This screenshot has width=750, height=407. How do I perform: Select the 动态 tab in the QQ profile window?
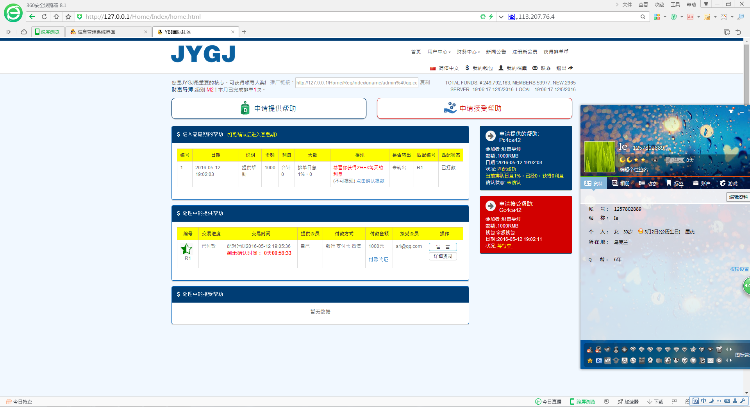tap(648, 184)
